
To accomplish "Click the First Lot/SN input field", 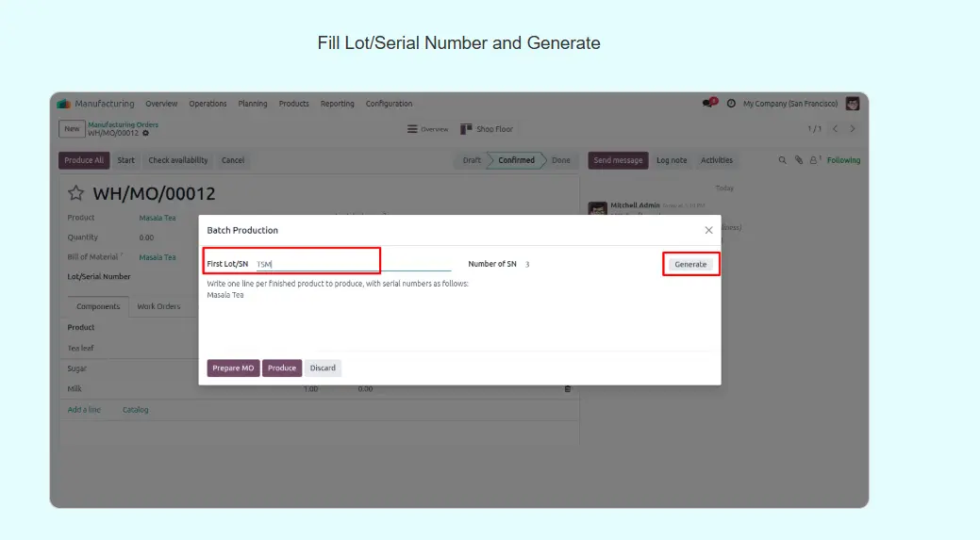I will [x=353, y=264].
